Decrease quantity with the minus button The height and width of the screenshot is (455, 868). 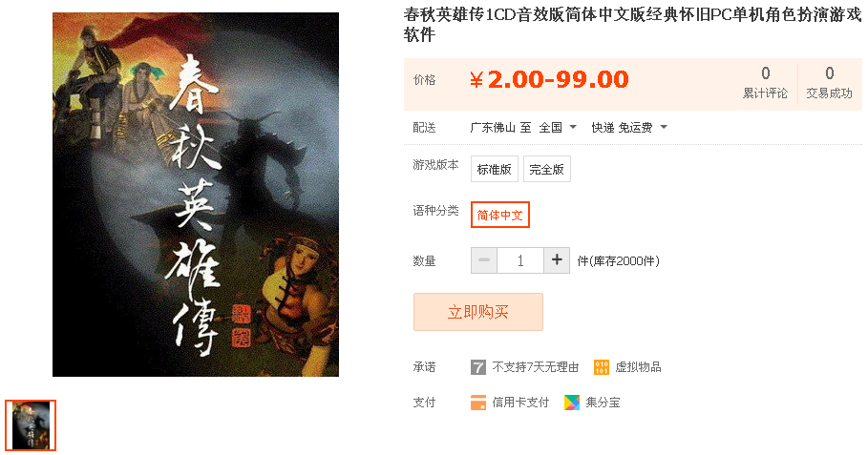click(x=484, y=259)
